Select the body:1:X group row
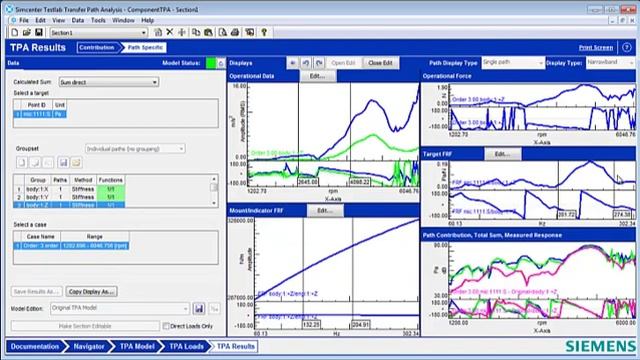Screen dimensions: 640x360 [69, 189]
